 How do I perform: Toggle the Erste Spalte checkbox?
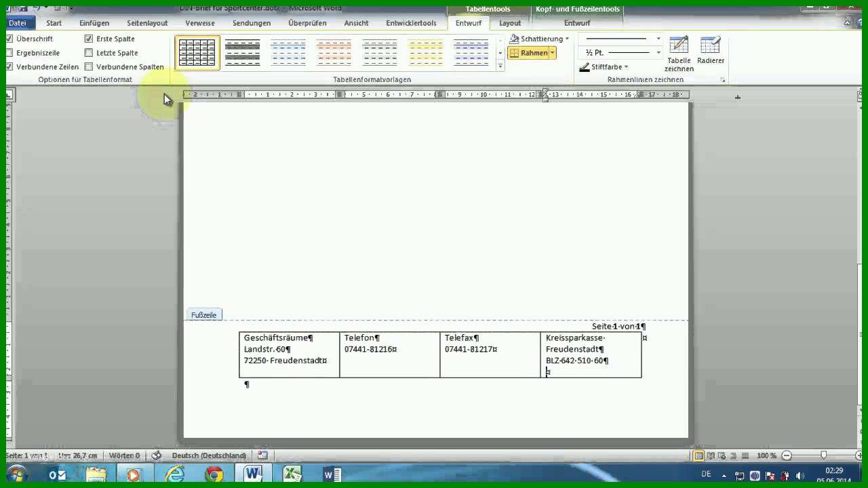(x=89, y=39)
